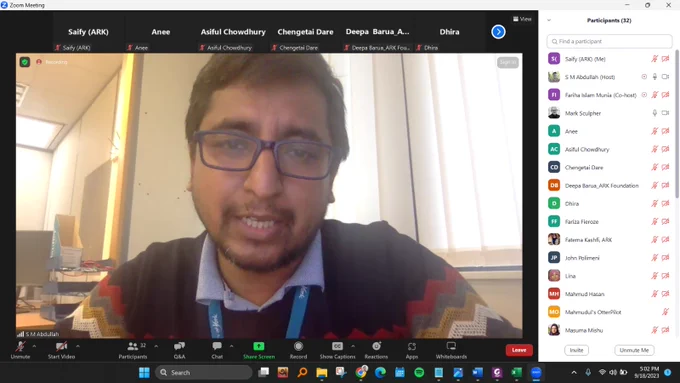Collapse the Participants panel chevron
680x383 pixels.
click(x=549, y=20)
